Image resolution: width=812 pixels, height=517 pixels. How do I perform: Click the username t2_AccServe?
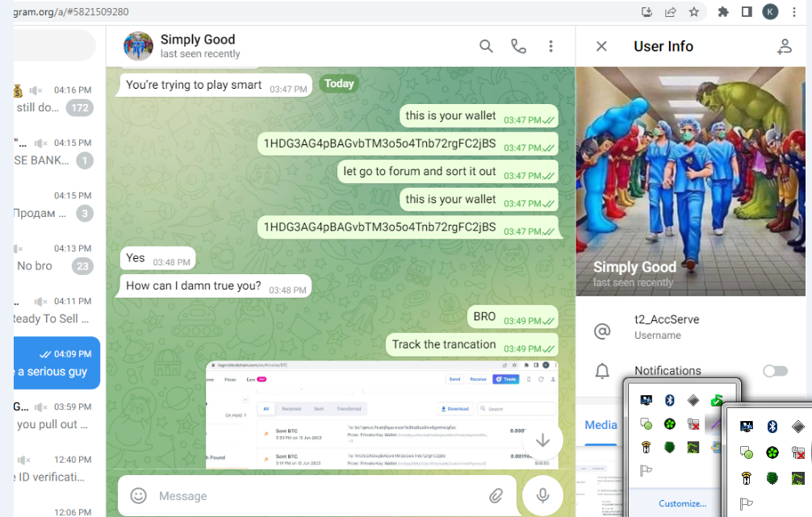point(667,319)
